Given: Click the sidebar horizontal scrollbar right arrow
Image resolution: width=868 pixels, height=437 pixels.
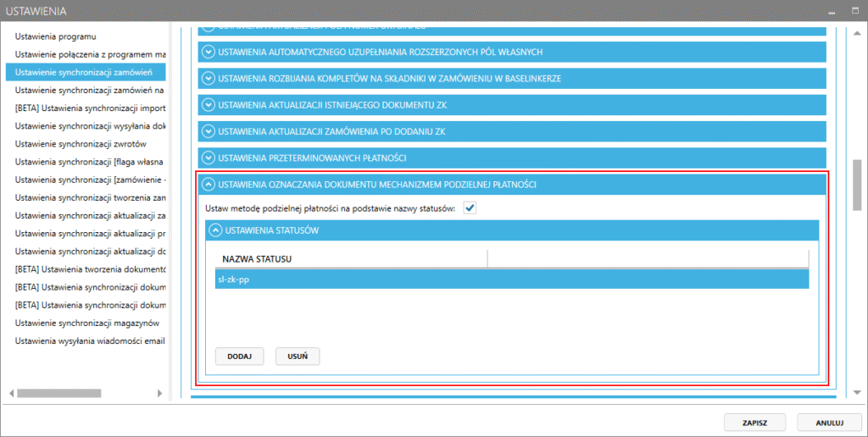Looking at the screenshot, I should click(159, 394).
